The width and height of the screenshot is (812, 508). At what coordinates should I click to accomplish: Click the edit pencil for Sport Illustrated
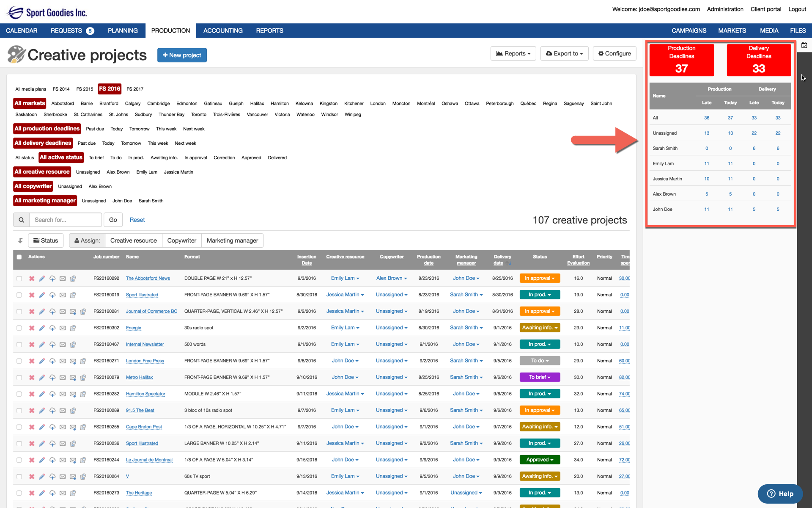(42, 295)
